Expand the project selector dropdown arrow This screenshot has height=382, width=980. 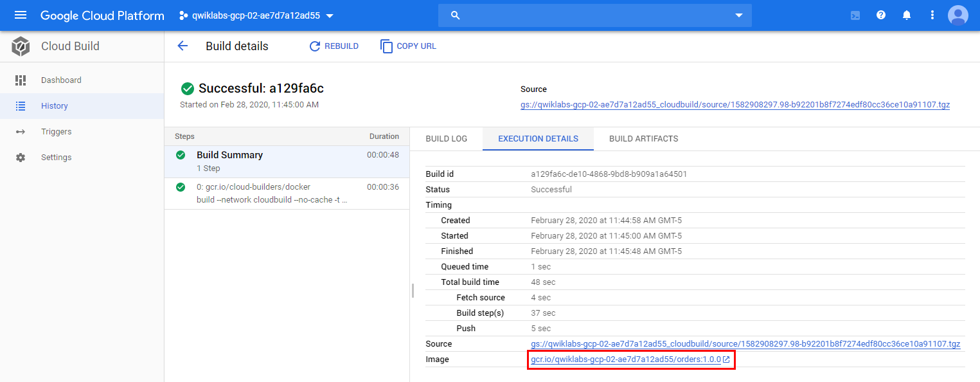[x=330, y=16]
